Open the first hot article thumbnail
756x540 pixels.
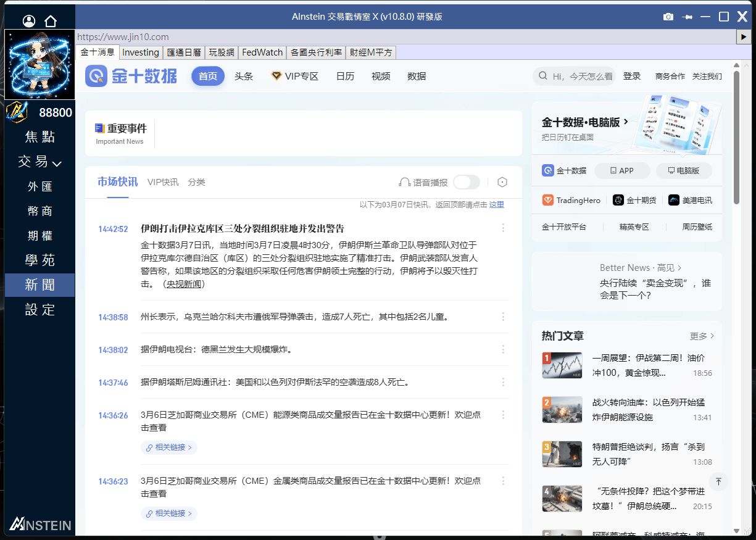click(562, 365)
